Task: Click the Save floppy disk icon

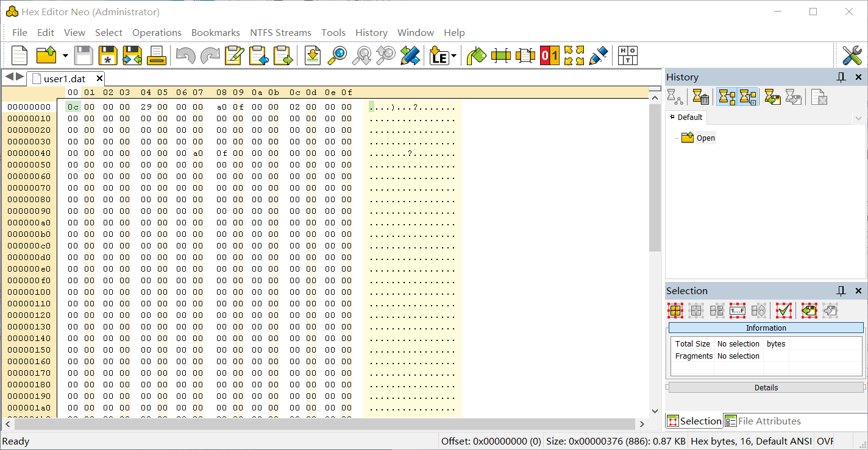Action: [x=84, y=55]
